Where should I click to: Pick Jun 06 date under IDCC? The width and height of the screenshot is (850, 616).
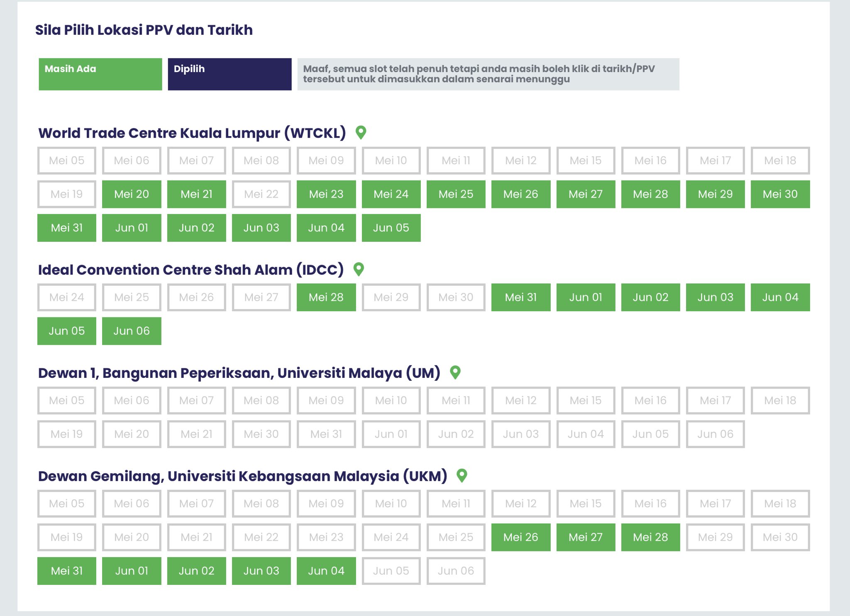(x=132, y=331)
